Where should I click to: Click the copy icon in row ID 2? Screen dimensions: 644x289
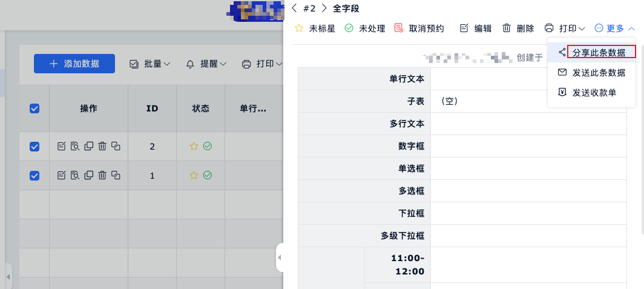[88, 146]
